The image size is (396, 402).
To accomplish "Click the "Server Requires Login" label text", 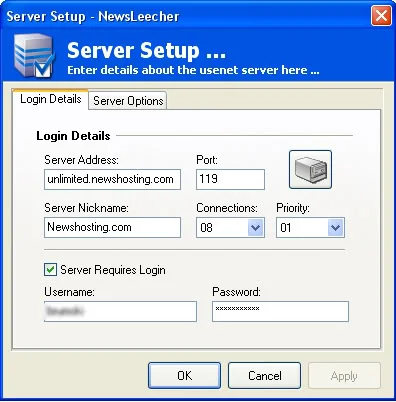I will (x=113, y=270).
